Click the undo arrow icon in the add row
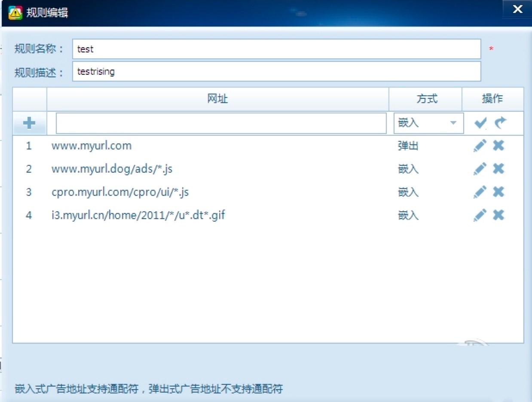 501,123
